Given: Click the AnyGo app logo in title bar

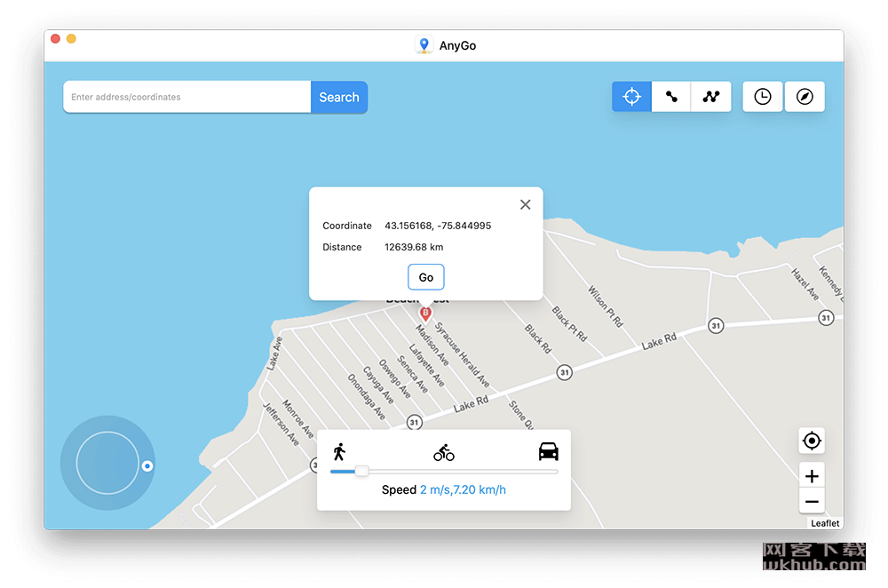Looking at the screenshot, I should (424, 44).
